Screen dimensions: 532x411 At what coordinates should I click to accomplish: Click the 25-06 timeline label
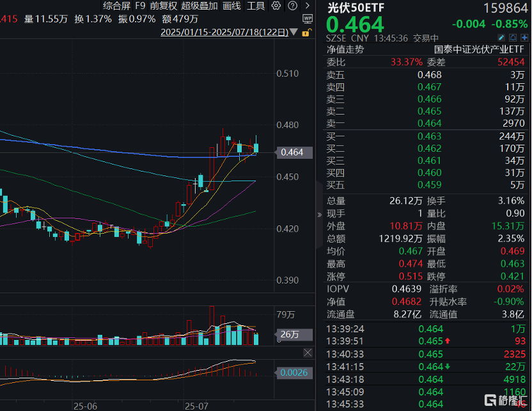point(85,407)
